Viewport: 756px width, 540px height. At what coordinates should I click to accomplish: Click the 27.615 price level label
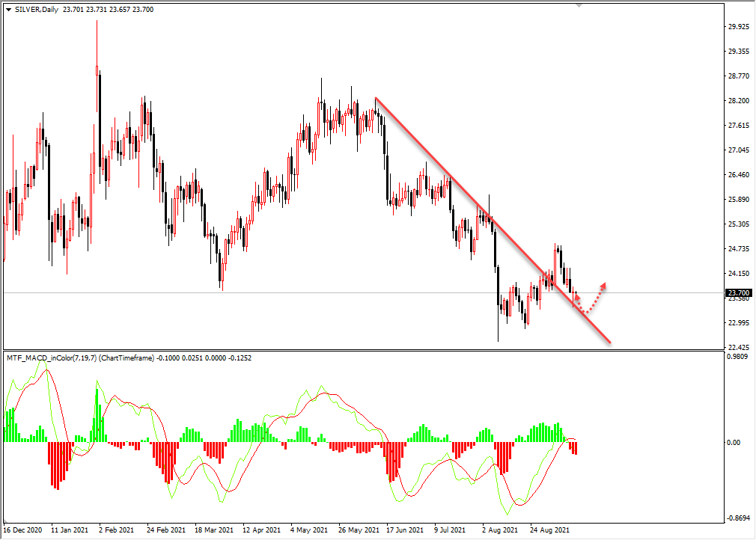(x=739, y=125)
